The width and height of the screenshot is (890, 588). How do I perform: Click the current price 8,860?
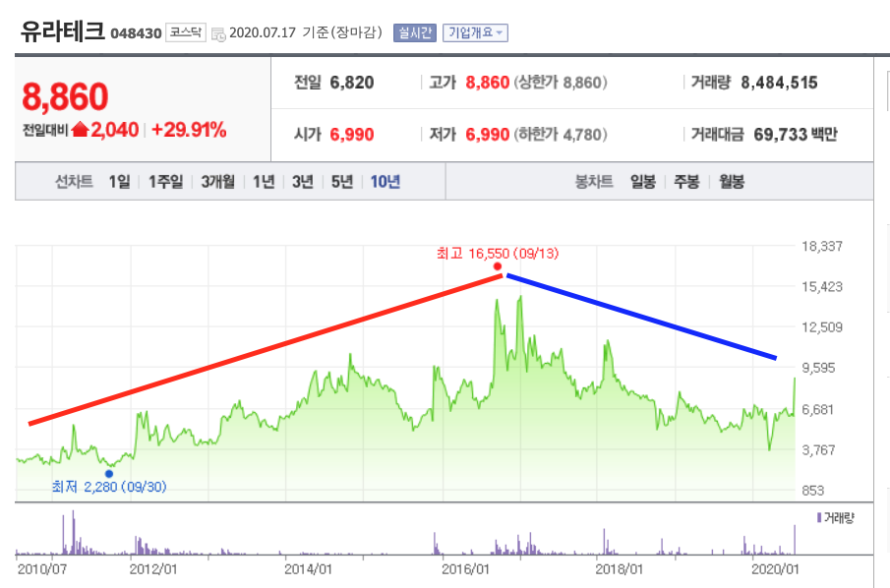click(65, 96)
